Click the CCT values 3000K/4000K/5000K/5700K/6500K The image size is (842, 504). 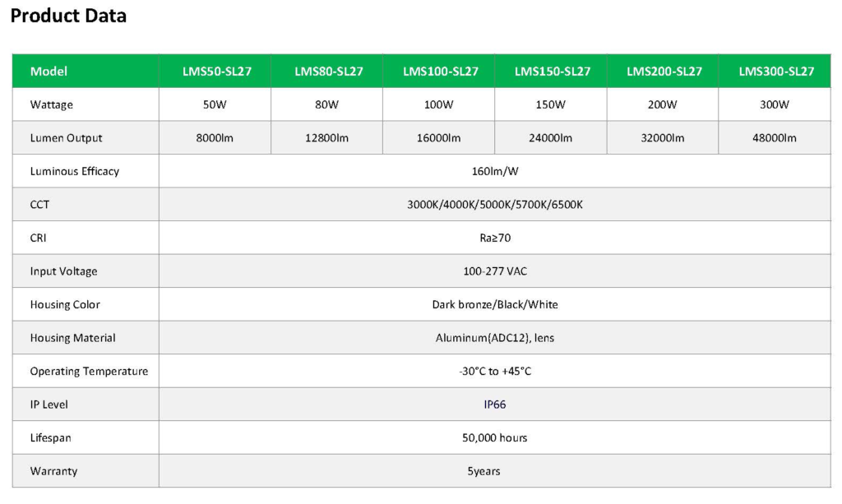point(495,205)
